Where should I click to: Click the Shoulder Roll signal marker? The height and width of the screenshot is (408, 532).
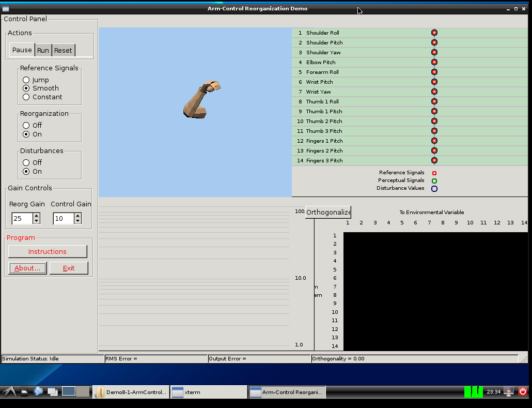click(434, 33)
